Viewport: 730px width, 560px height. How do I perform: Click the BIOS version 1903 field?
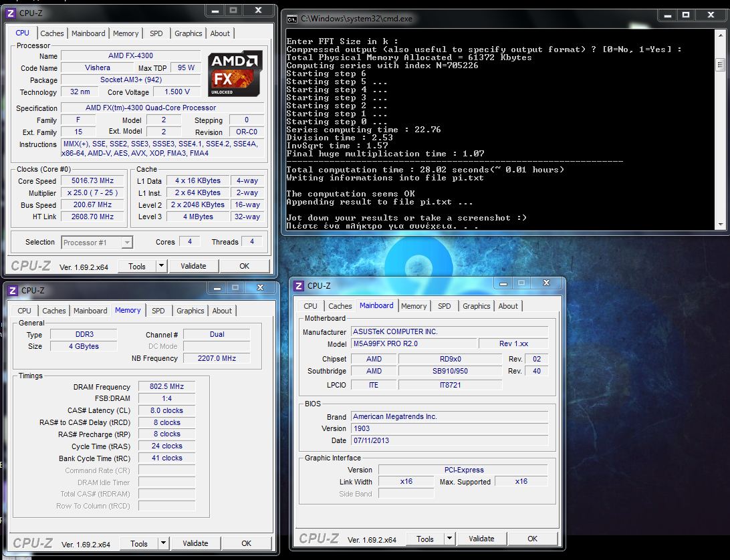(450, 428)
